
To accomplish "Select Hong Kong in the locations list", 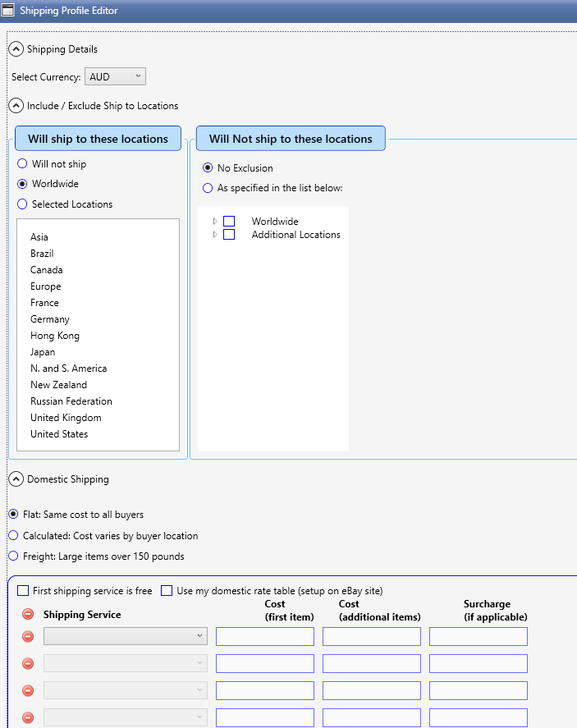I will click(x=55, y=336).
